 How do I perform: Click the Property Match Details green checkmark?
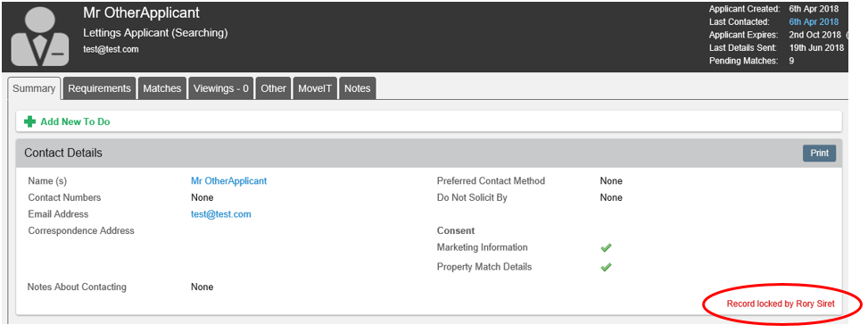coord(606,267)
